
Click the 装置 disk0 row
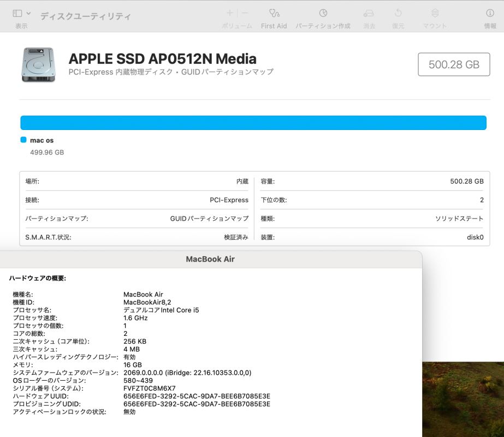371,238
